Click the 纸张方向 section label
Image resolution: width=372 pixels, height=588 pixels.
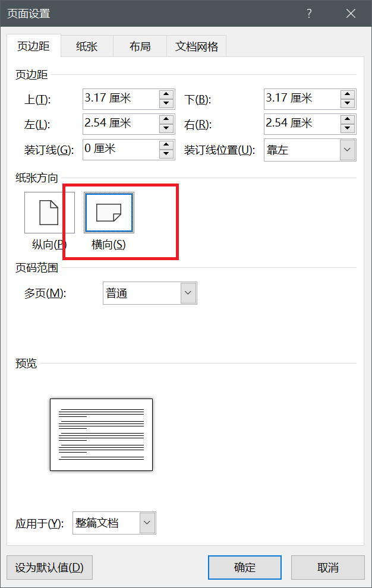(x=37, y=178)
